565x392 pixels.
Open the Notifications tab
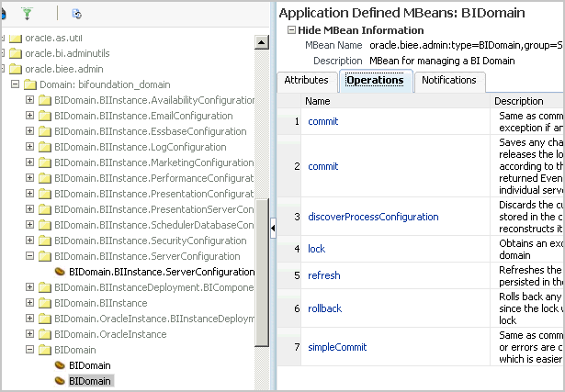tap(449, 81)
